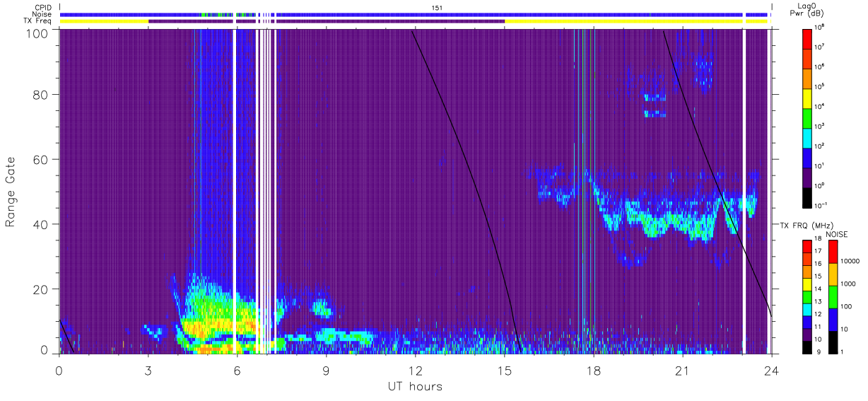Click the 9 label on the TX FRQ legend
Screen dimensions: 868x401
click(x=817, y=351)
